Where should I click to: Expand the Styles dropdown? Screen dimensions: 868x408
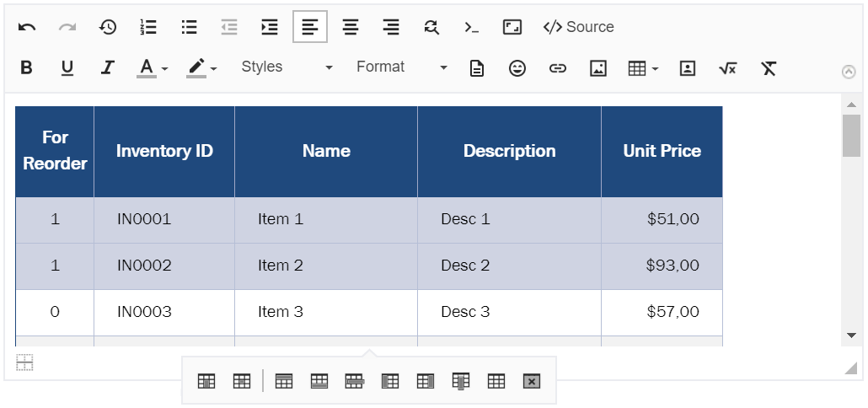287,67
